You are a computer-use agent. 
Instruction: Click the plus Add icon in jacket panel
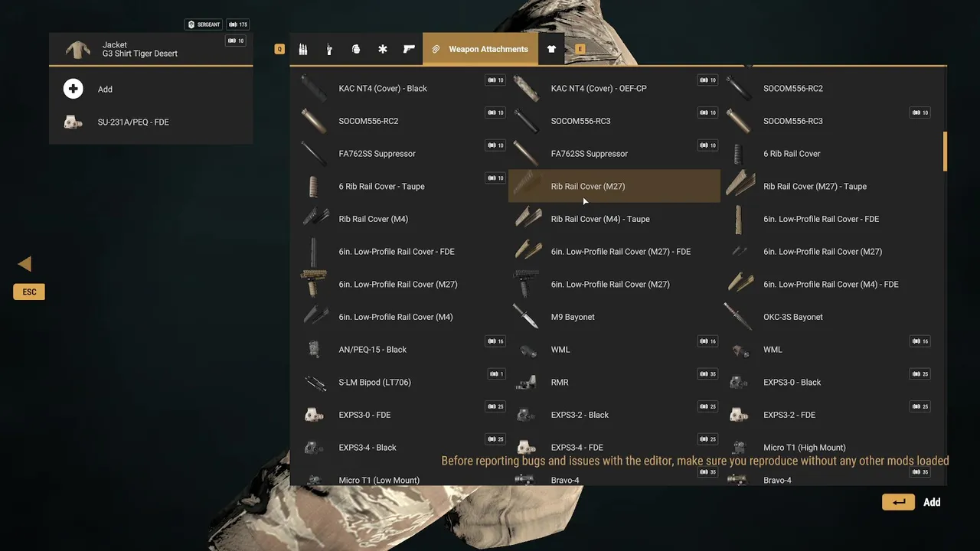(73, 89)
